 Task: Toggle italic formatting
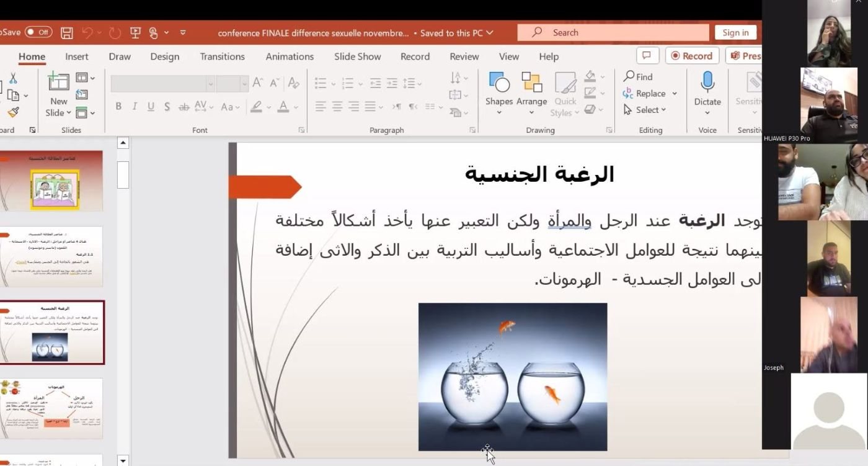click(135, 107)
